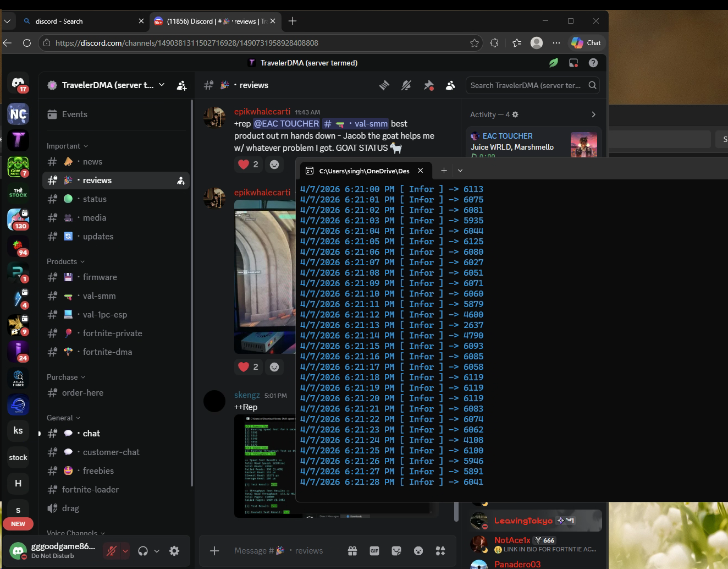The width and height of the screenshot is (728, 569).
Task: Open skengz's user profile name
Action: 247,395
